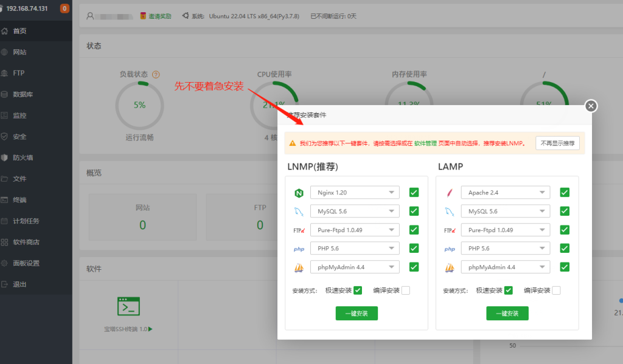Viewport: 623px width, 364px height.
Task: Open the 软件管理 link in warning
Action: (x=425, y=143)
